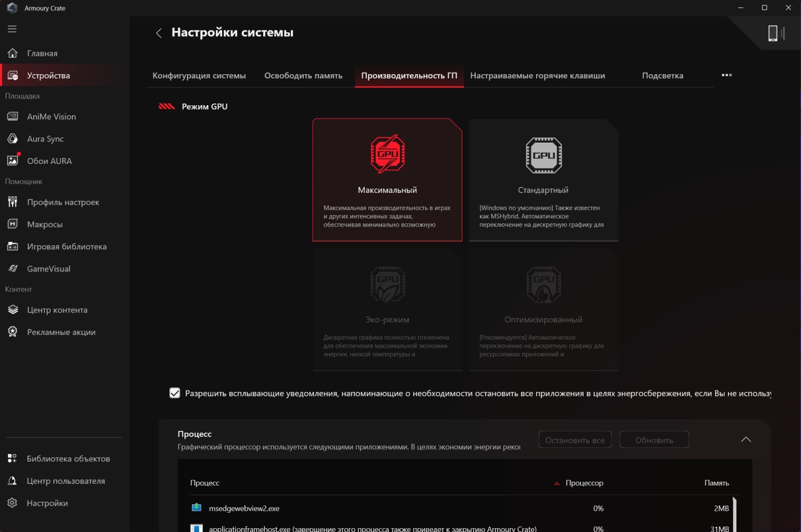The height and width of the screenshot is (532, 801).
Task: Click the 2MB memory value for msedgewebview2.exe
Action: click(721, 508)
